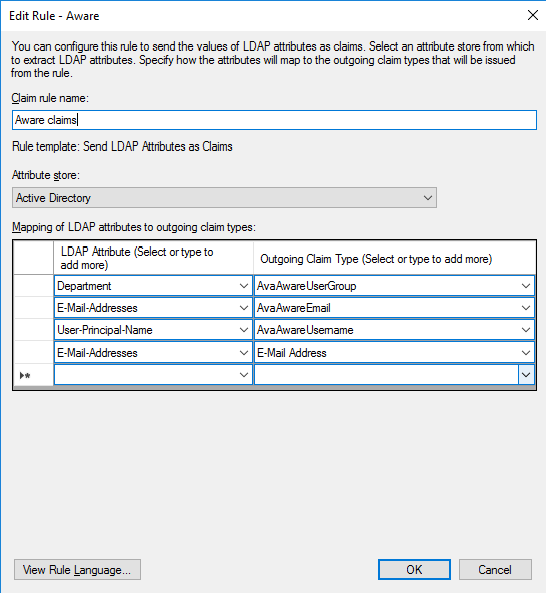
Task: Expand the User-Principal-Name attribute dropdown arrow
Action: (244, 330)
